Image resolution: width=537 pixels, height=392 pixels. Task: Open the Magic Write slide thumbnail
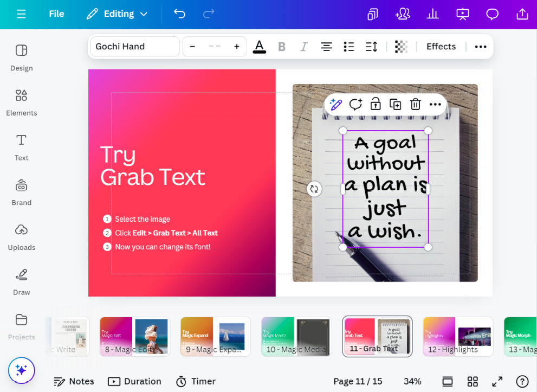coord(68,337)
